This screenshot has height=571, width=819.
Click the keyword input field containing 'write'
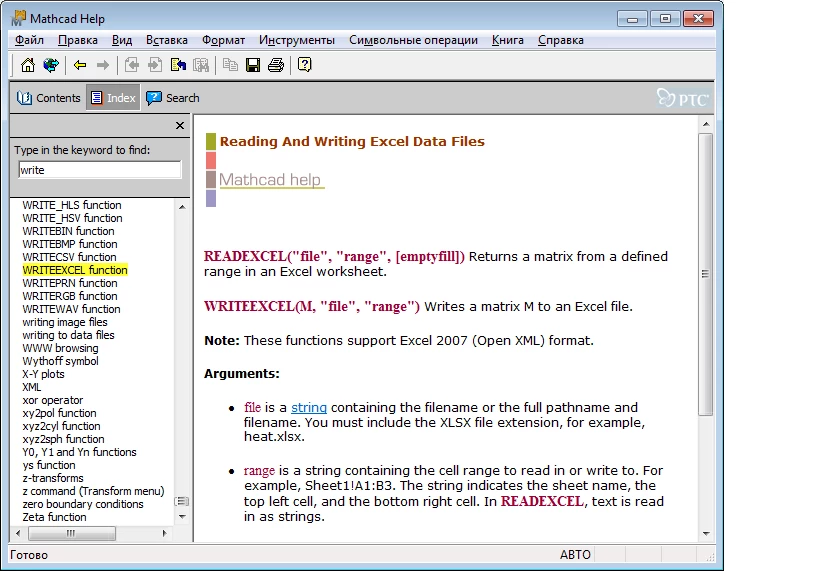pos(100,170)
